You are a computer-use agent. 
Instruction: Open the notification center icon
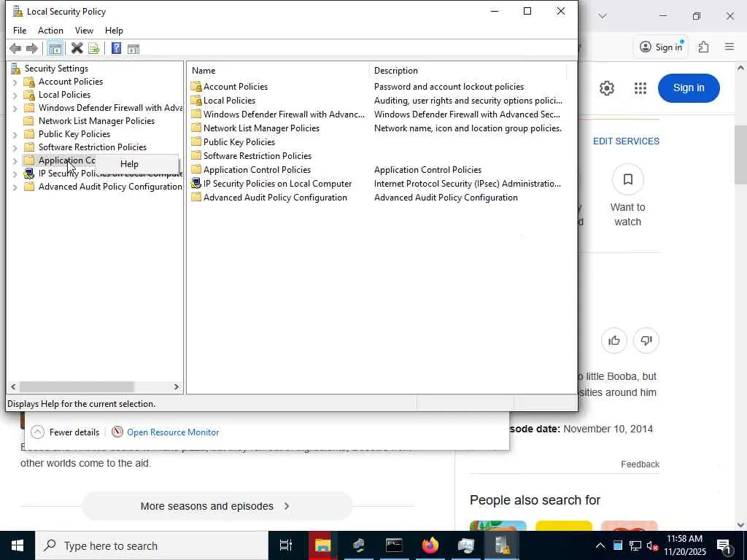click(x=724, y=545)
